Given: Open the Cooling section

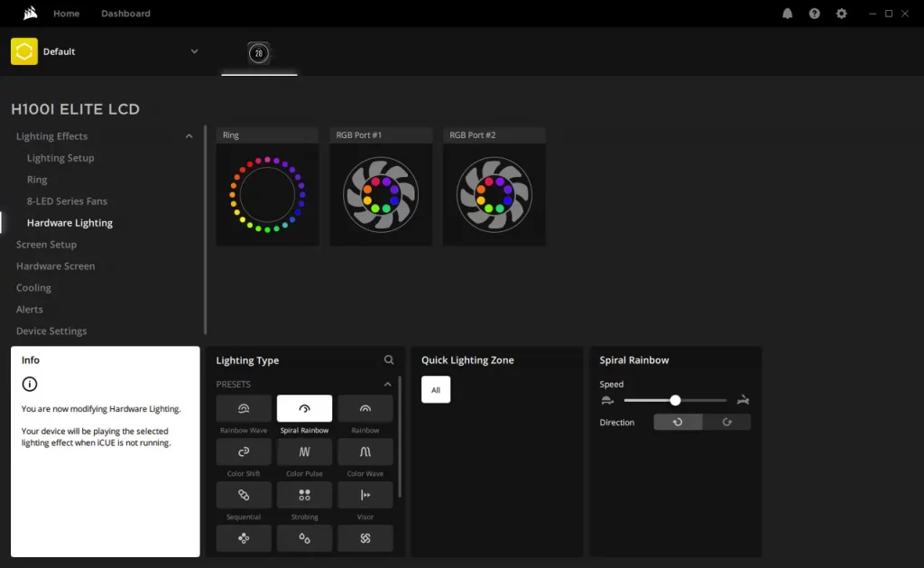Looking at the screenshot, I should pos(33,288).
